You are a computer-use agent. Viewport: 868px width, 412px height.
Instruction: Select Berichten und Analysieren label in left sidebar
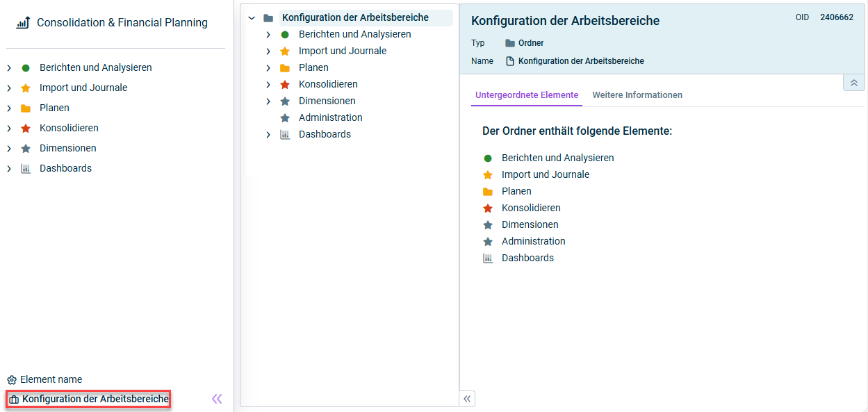(96, 68)
